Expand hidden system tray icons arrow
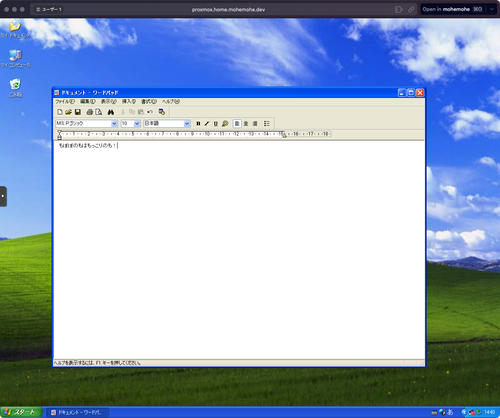 (x=463, y=412)
